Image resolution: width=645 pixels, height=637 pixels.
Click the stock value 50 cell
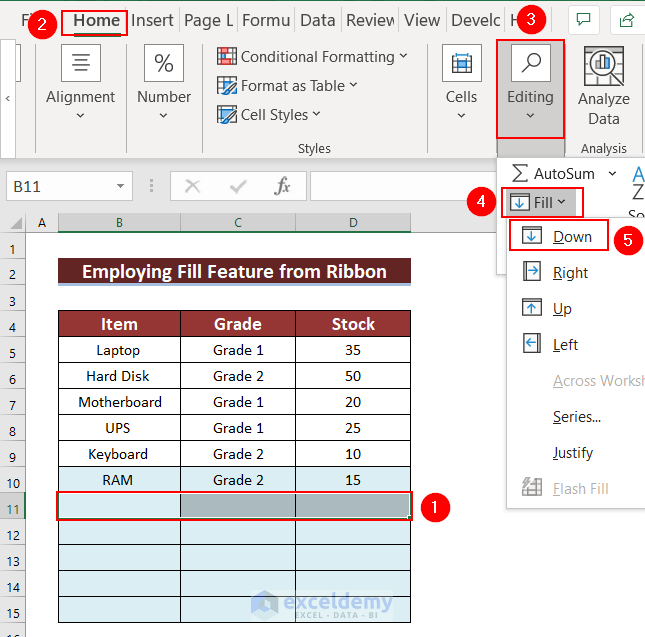(353, 376)
